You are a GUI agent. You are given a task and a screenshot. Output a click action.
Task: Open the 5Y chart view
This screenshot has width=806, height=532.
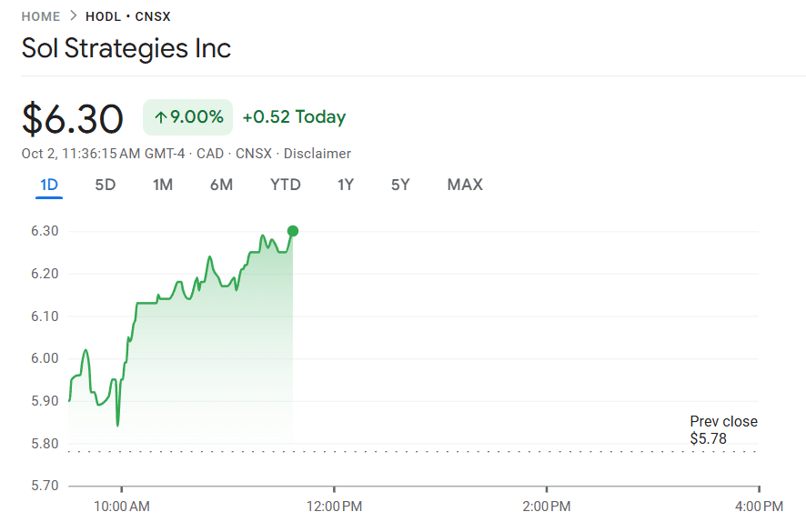tap(398, 184)
